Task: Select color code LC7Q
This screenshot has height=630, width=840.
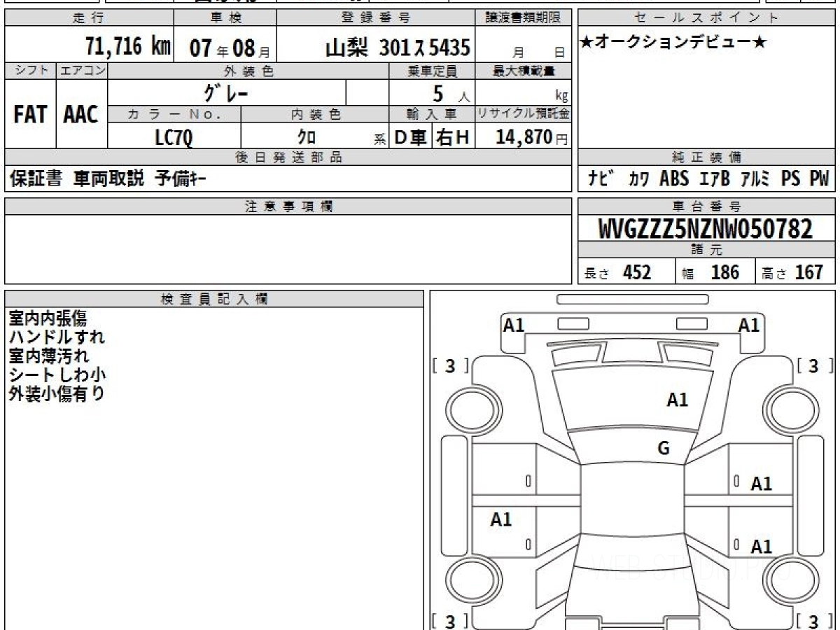Action: (x=174, y=137)
